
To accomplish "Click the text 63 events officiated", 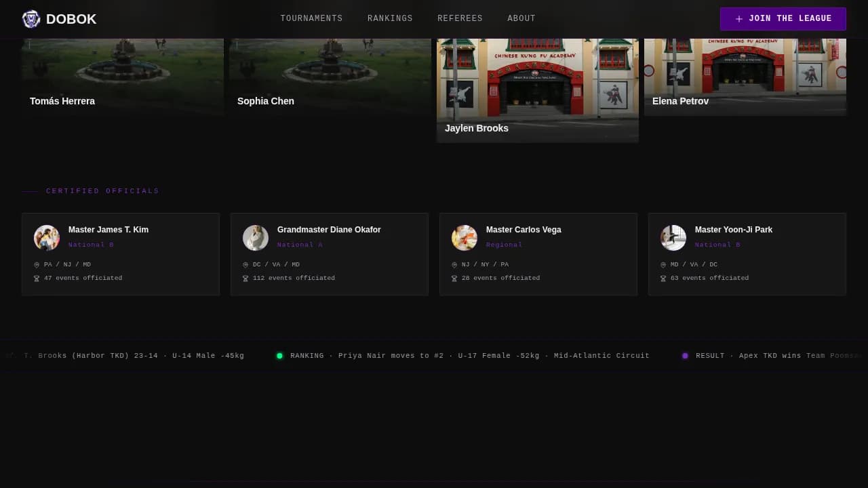I will click(710, 278).
